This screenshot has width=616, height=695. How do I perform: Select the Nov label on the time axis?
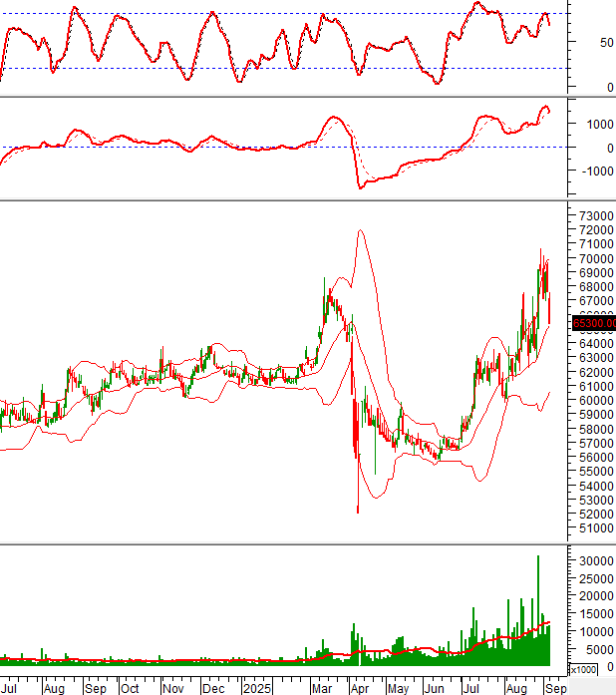[171, 687]
